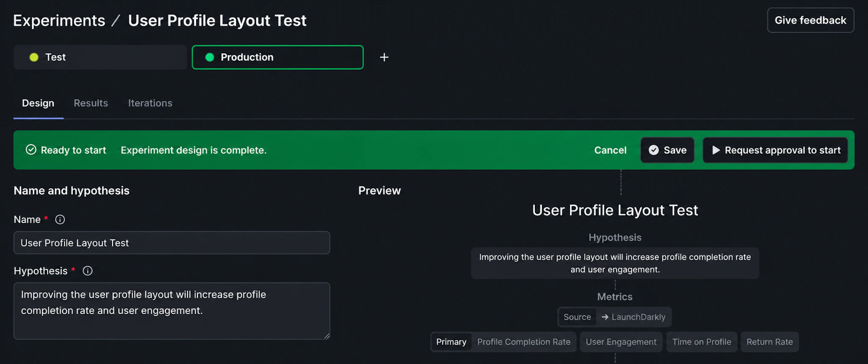Screen dimensions: 868x364
Task: Click the info icon next to Name
Action: (60, 220)
